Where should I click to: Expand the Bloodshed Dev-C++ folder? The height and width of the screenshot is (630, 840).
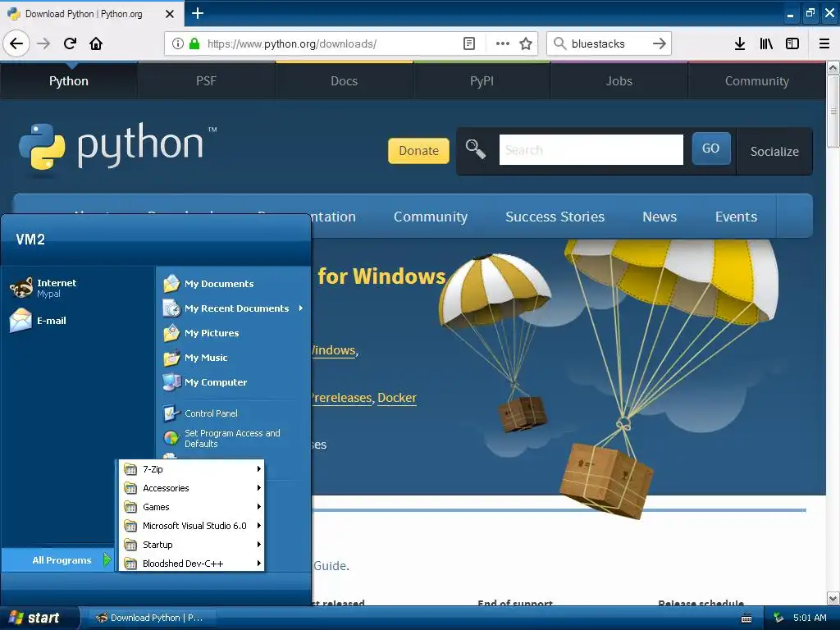pos(192,563)
